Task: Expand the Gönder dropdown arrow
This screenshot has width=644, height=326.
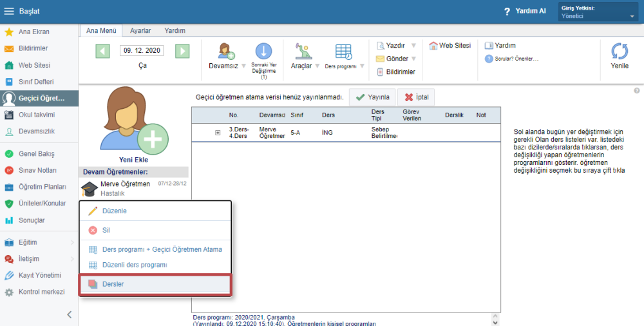Action: [413, 59]
